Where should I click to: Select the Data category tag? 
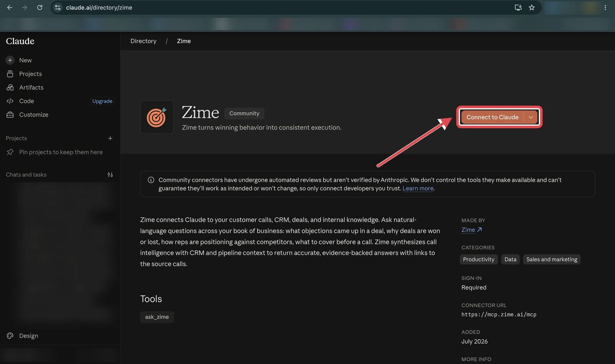tap(510, 259)
